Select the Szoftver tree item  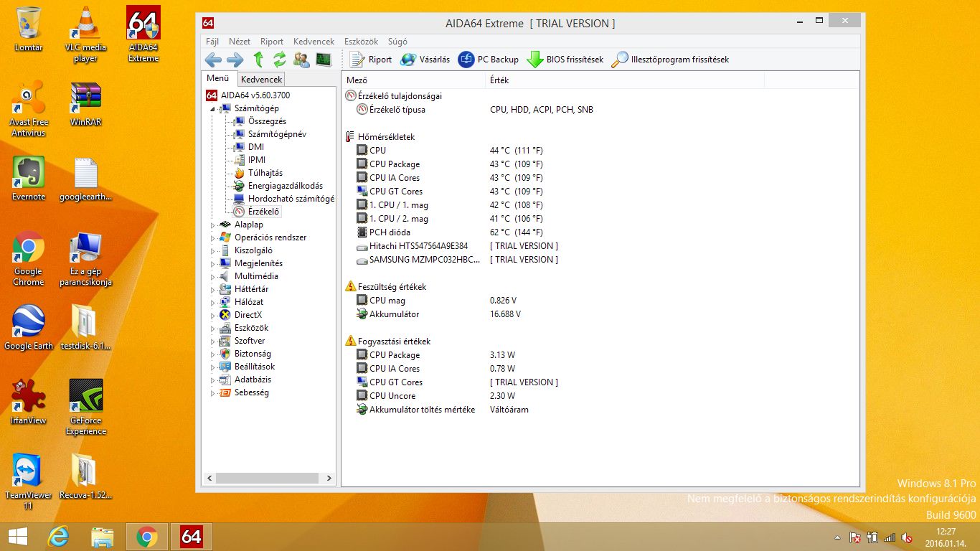[x=250, y=341]
